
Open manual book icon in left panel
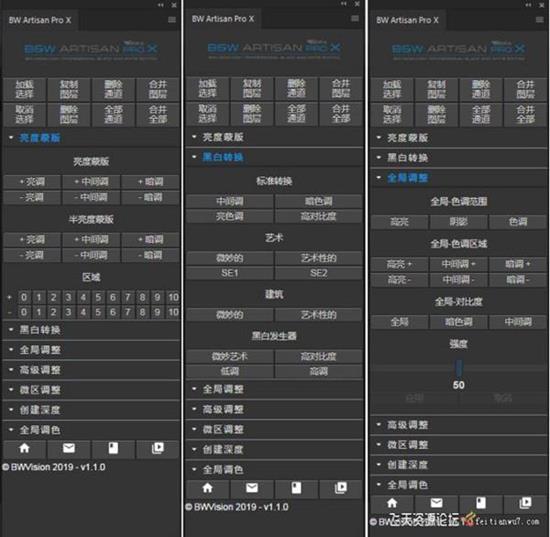click(x=113, y=448)
